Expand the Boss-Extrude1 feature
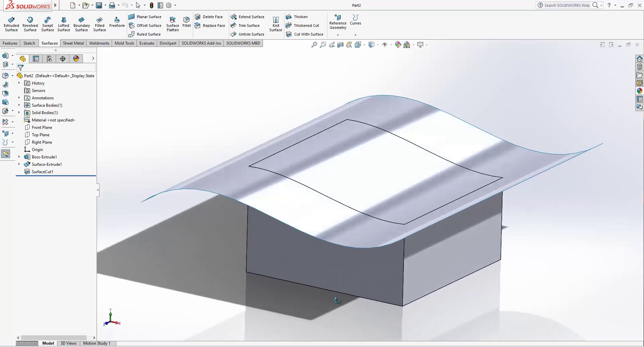The width and height of the screenshot is (644, 347). [19, 157]
